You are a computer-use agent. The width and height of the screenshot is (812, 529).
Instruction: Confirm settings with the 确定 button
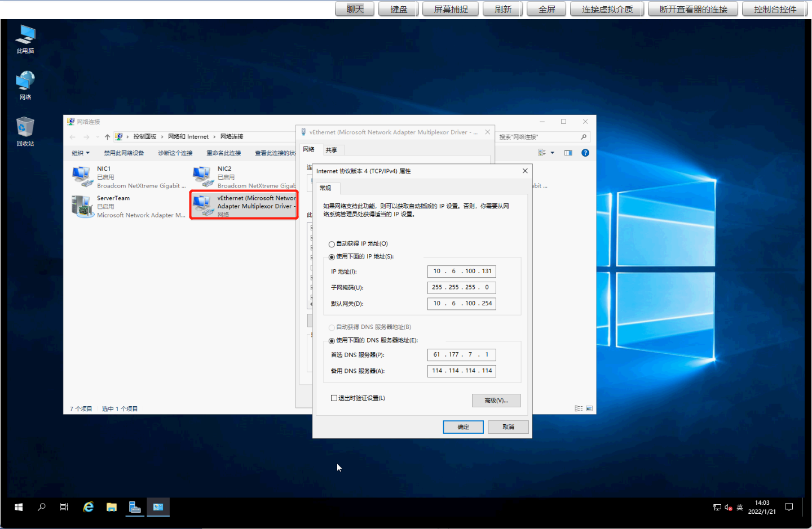[463, 426]
